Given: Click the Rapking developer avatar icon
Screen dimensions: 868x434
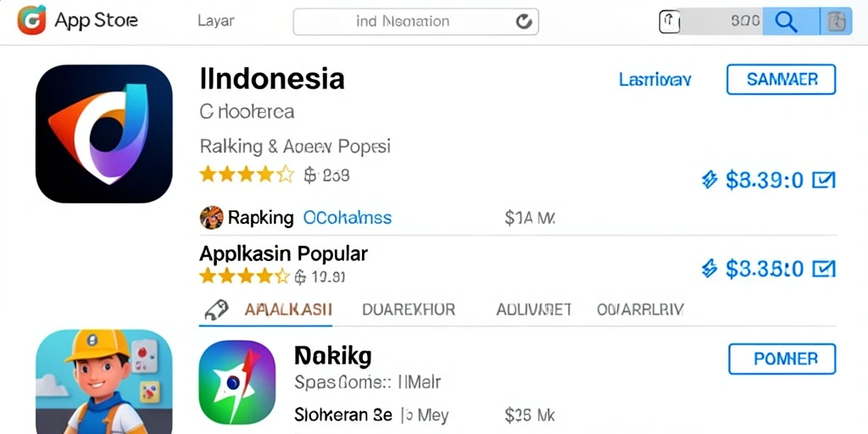Looking at the screenshot, I should coord(211,218).
